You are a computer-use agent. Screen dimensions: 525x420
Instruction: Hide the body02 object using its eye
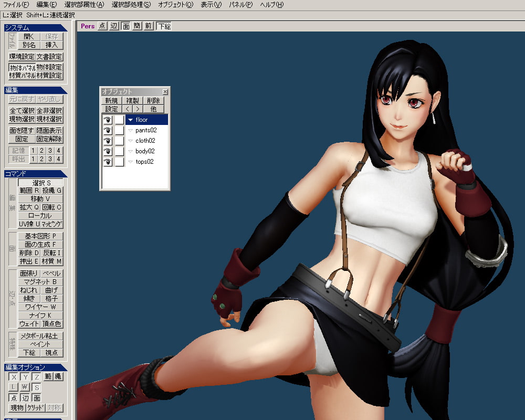pos(108,151)
